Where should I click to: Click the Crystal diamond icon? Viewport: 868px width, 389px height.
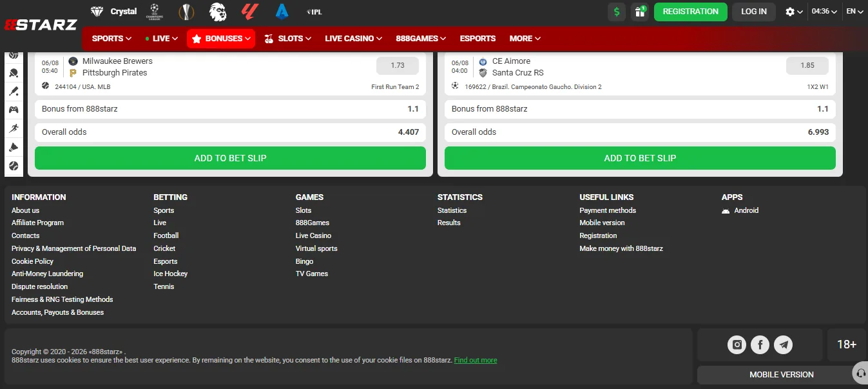click(97, 12)
